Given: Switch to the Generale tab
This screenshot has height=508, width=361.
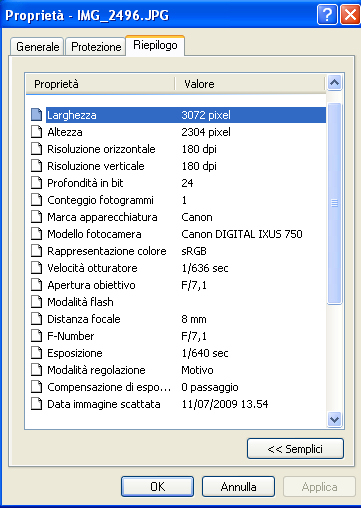Looking at the screenshot, I should pos(37,47).
